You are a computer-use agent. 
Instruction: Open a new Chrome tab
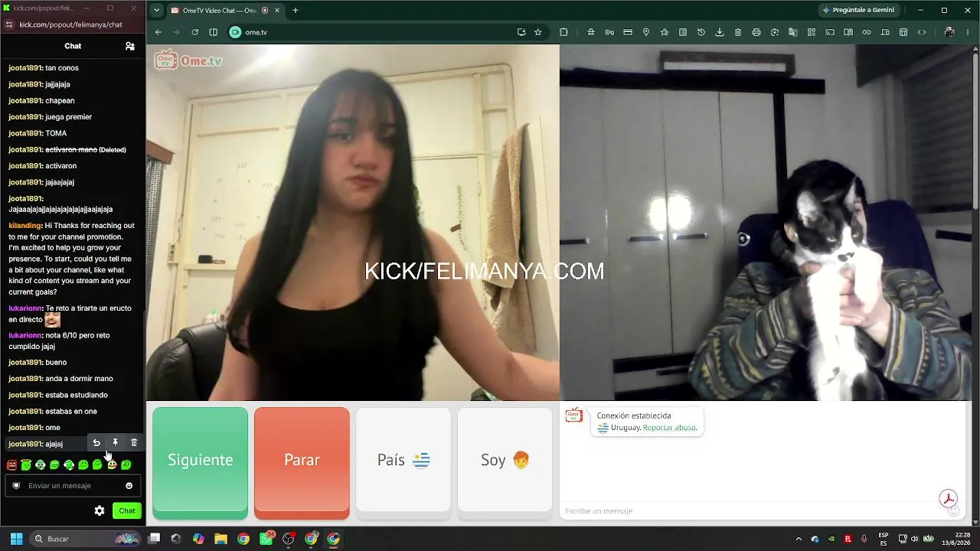tap(296, 11)
